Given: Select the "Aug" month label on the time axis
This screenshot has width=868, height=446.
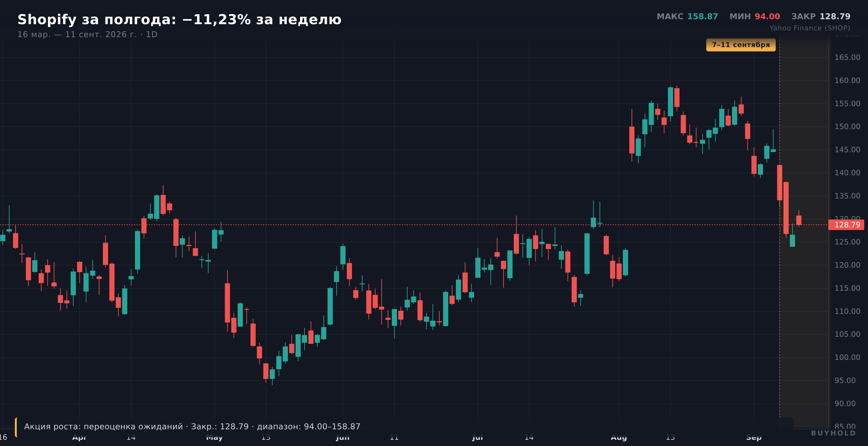Looking at the screenshot, I should coord(619,438).
